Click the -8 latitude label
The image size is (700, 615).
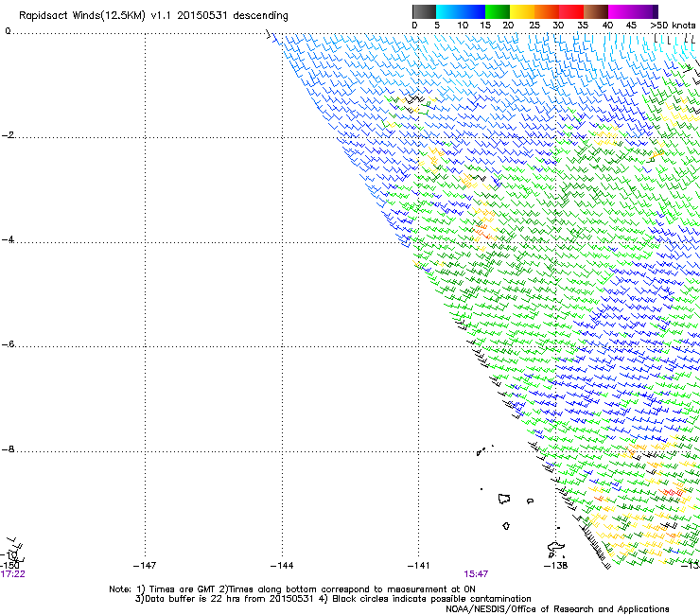pyautogui.click(x=8, y=448)
